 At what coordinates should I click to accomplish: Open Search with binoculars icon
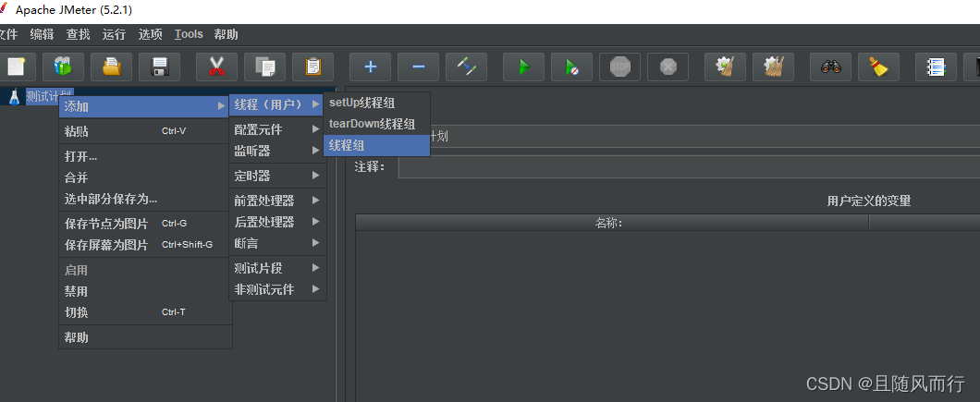tap(831, 67)
